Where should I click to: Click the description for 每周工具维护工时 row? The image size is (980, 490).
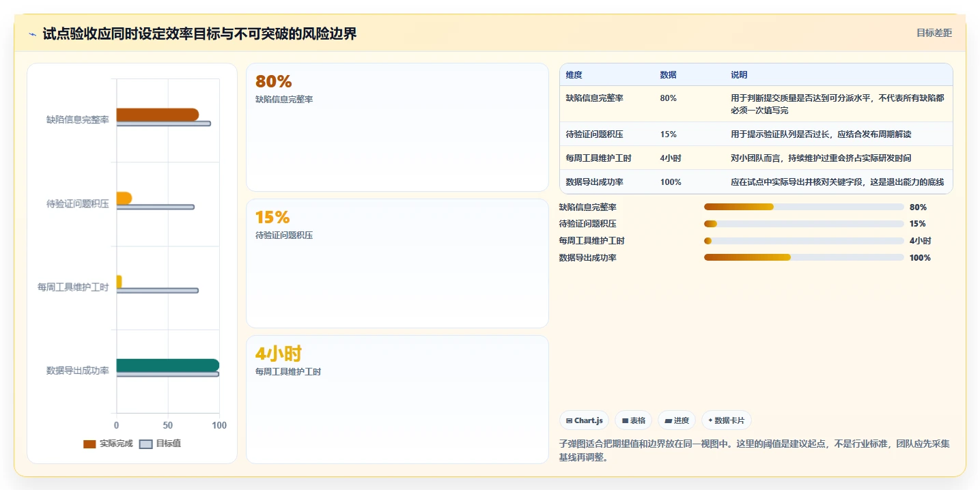coord(821,158)
